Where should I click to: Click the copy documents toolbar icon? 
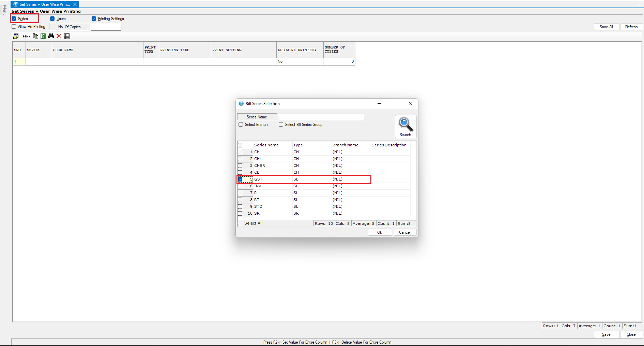[35, 36]
